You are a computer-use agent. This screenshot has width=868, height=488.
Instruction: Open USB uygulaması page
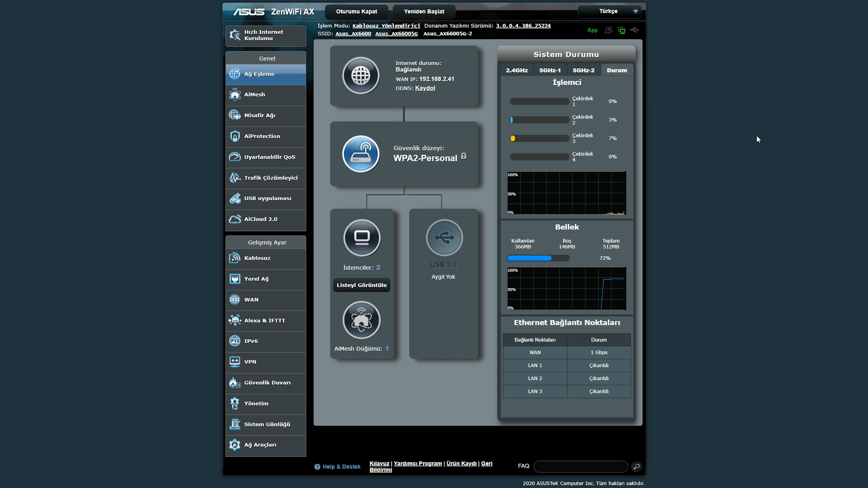pos(266,199)
